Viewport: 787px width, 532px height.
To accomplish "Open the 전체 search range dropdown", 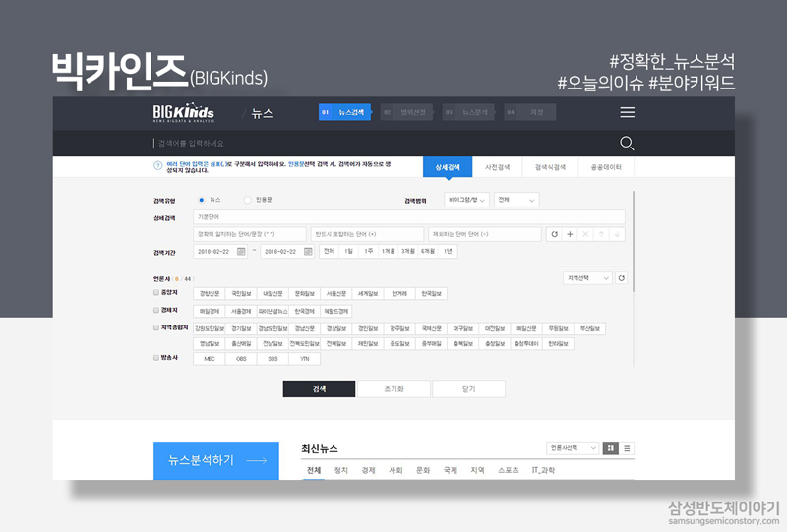I will [x=516, y=200].
